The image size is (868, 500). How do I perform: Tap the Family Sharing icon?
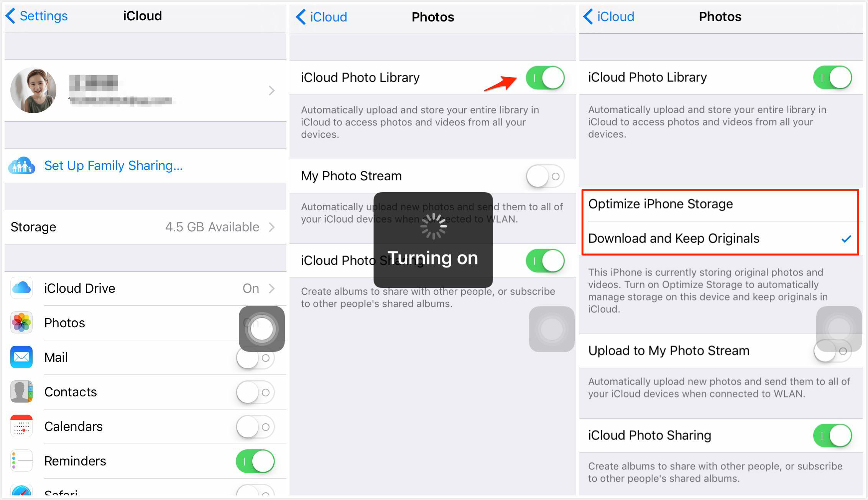click(22, 166)
